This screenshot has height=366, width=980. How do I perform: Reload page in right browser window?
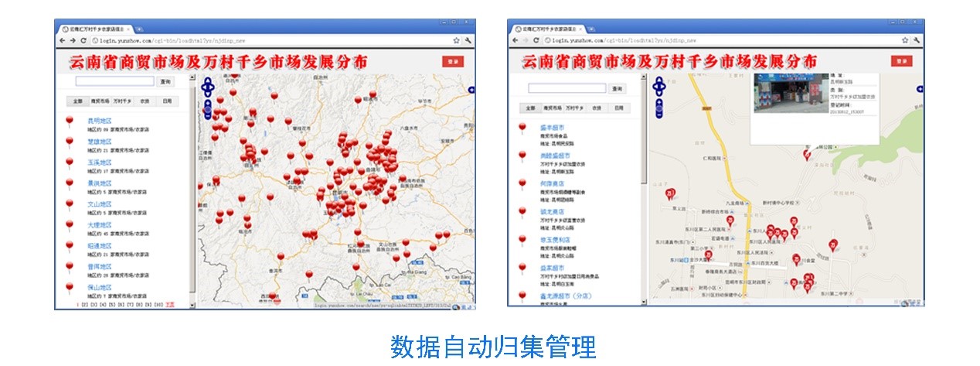[535, 40]
